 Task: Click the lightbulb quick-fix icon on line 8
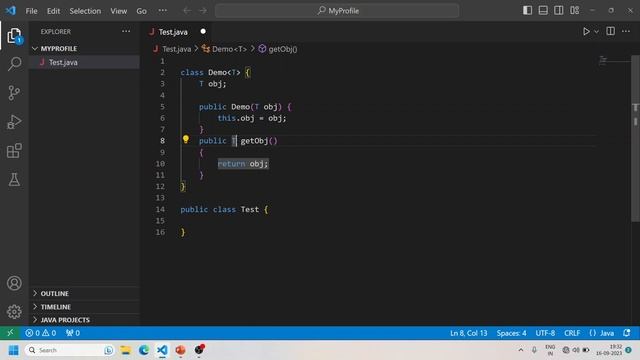(186, 140)
